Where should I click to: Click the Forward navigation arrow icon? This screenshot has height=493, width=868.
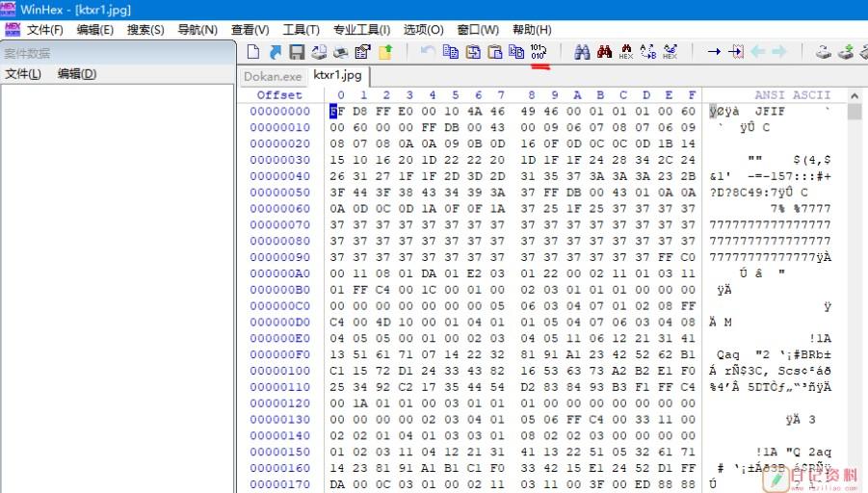click(x=779, y=51)
